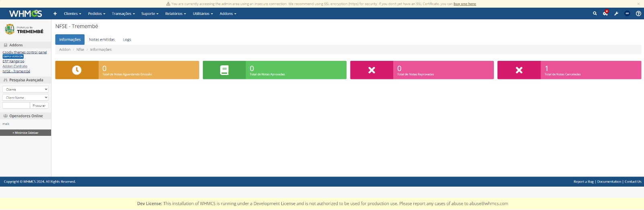Focus the advanced search text field
644x210 pixels.
(x=16, y=106)
